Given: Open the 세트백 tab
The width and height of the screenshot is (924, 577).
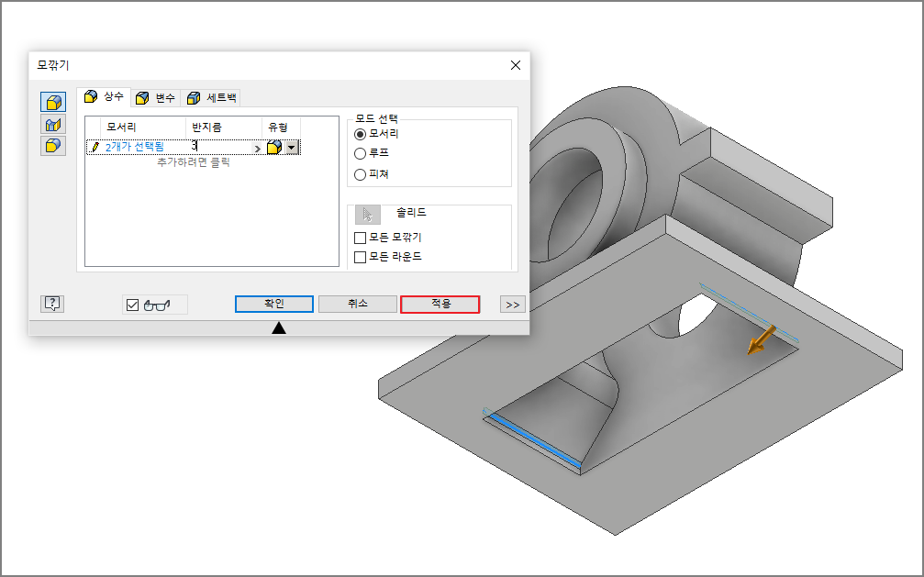Looking at the screenshot, I should [212, 98].
